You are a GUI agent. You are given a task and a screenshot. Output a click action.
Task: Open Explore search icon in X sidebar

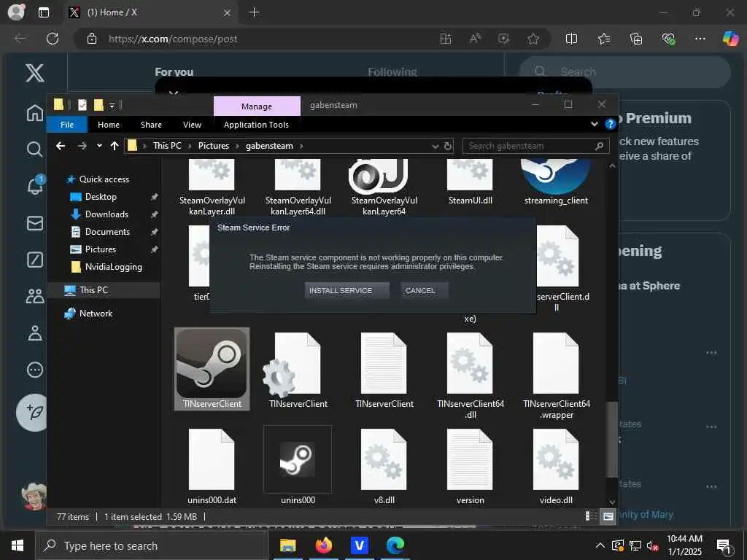tap(34, 149)
